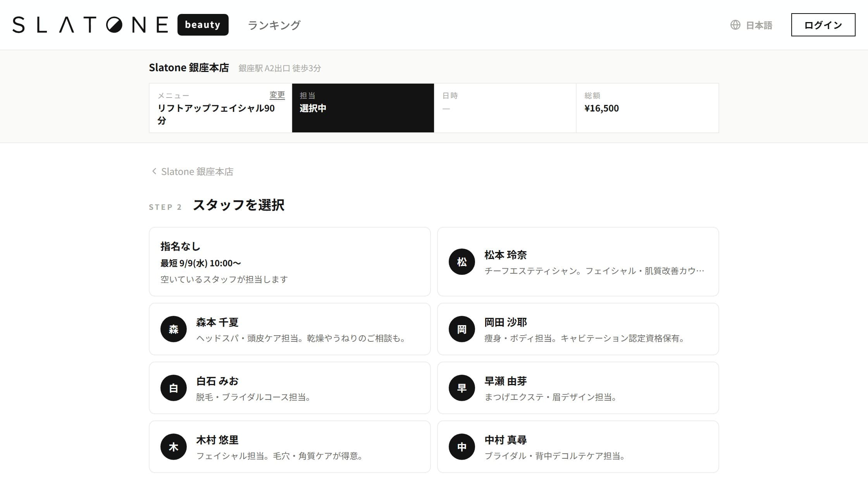The width and height of the screenshot is (868, 480).
Task: Click 銀座駅 A2出口 徒歩3分 text
Action: pyautogui.click(x=279, y=68)
